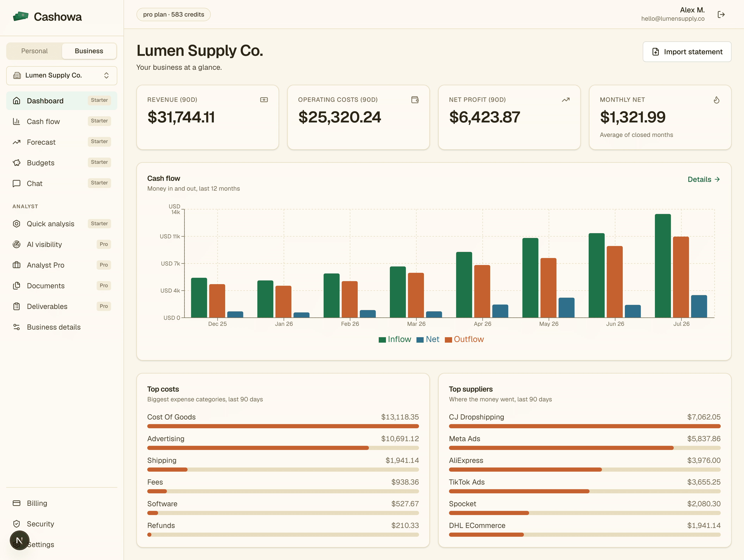Click the Cashowa brand name
Screen dimensions: 744x560
click(x=58, y=16)
